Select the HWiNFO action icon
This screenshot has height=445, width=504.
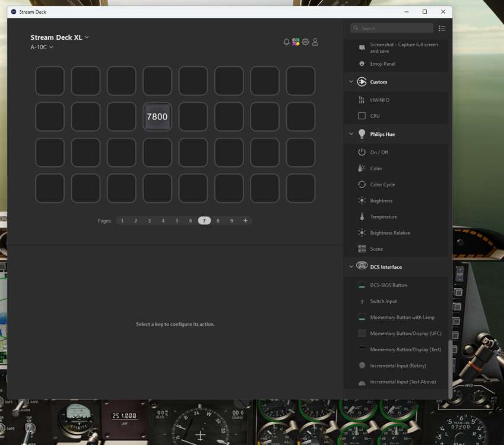[362, 100]
